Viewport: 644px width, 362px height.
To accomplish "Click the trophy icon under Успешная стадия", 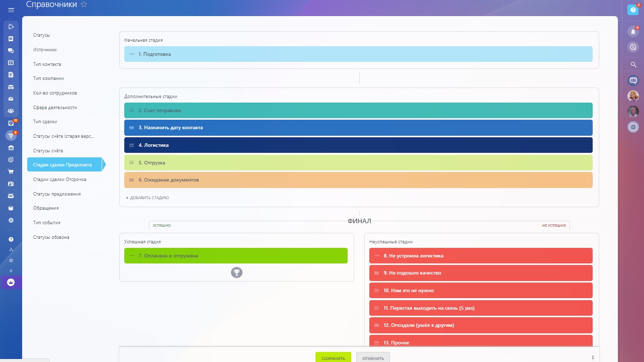I will 236,273.
